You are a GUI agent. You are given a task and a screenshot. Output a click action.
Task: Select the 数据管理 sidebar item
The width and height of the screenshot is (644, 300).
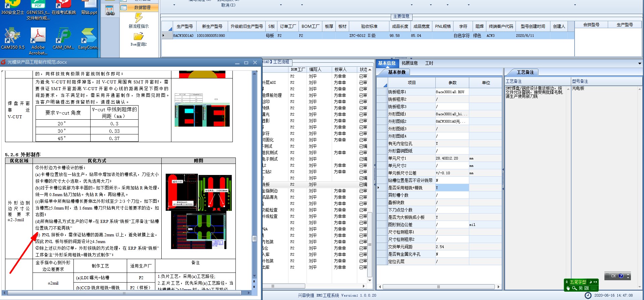139,7
